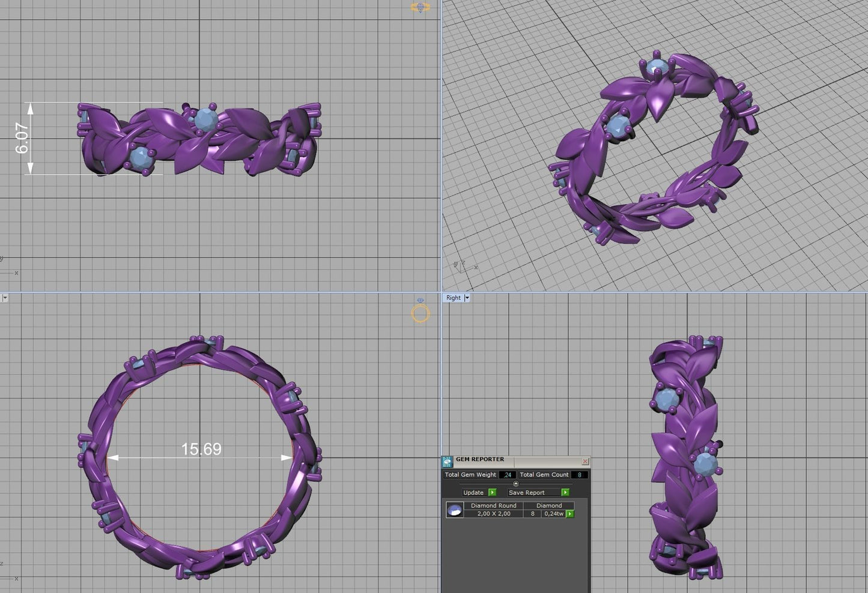This screenshot has height=593, width=868.
Task: Click the Right viewport title label
Action: (x=453, y=298)
